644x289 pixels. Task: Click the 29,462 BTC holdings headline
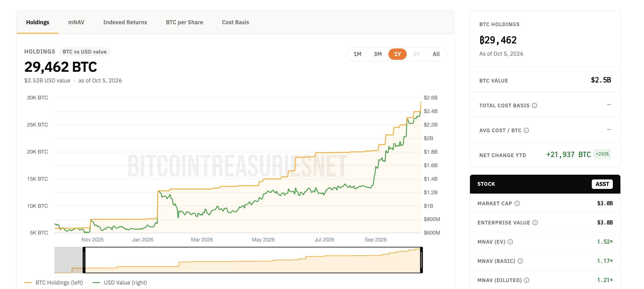tap(61, 67)
